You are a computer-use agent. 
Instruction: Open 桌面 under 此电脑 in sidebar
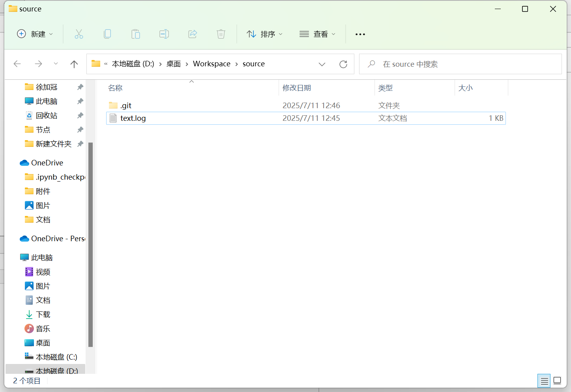point(43,343)
